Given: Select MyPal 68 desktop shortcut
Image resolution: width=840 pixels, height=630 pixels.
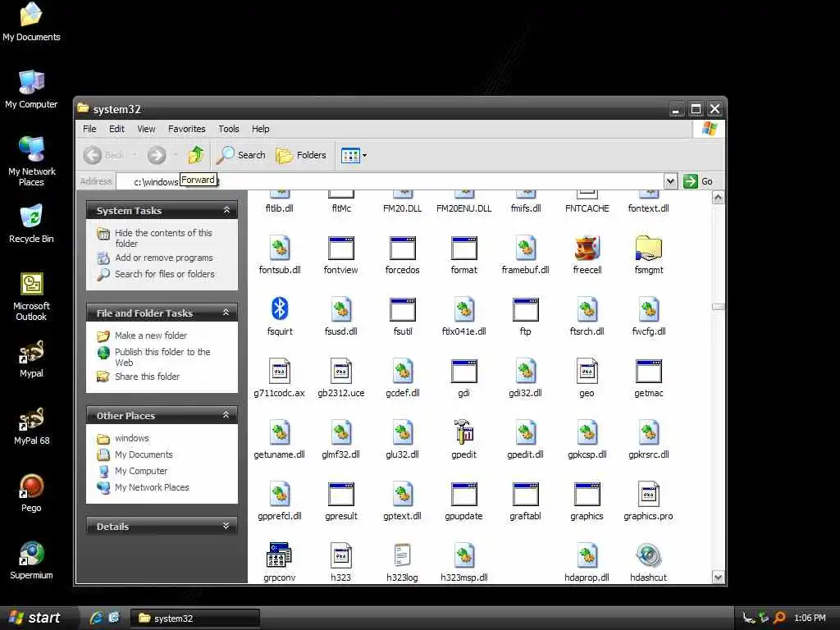Looking at the screenshot, I should pos(31,426).
